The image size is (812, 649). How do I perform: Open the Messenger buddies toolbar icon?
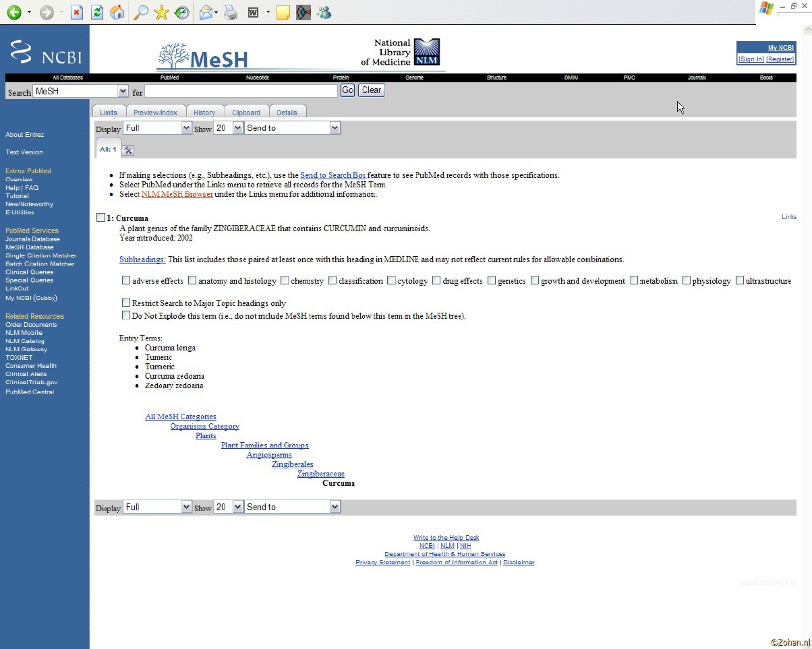pyautogui.click(x=324, y=12)
